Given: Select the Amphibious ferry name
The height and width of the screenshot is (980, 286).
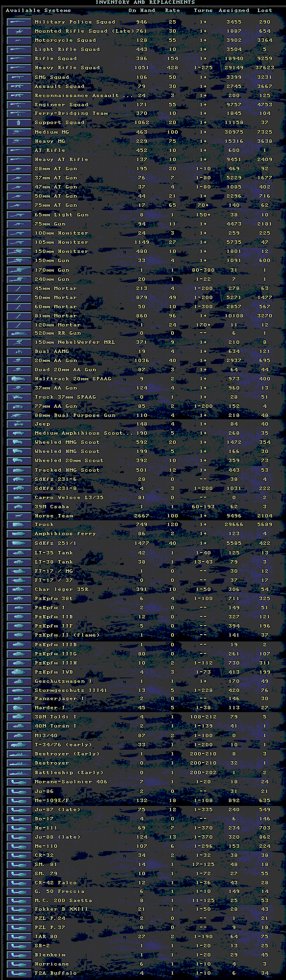Looking at the screenshot, I should pyautogui.click(x=65, y=534).
